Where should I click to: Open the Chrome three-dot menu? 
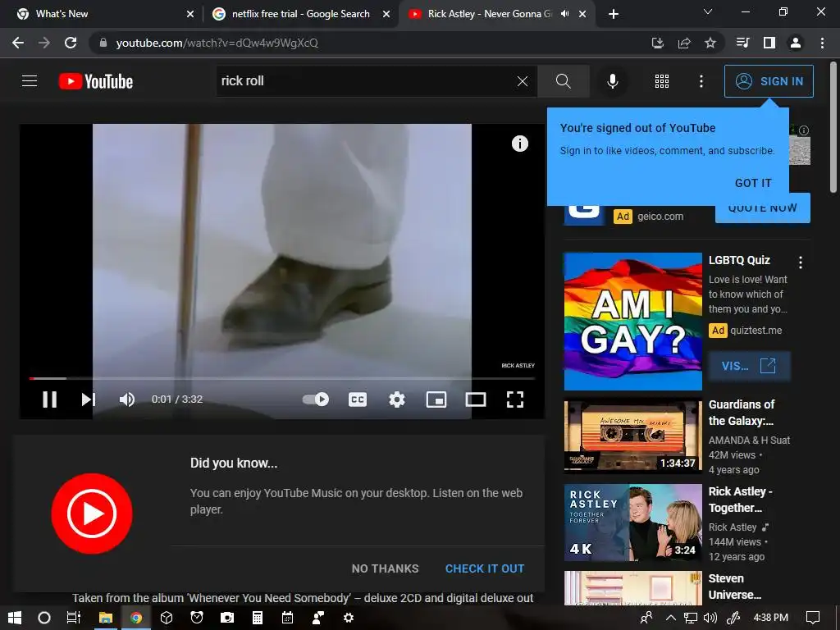click(822, 43)
